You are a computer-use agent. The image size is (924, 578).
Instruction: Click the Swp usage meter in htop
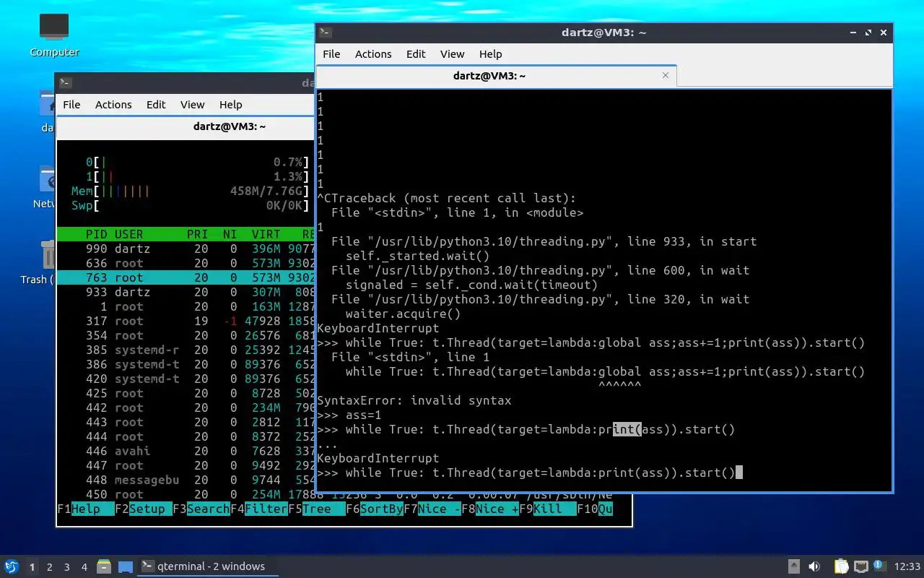click(190, 205)
